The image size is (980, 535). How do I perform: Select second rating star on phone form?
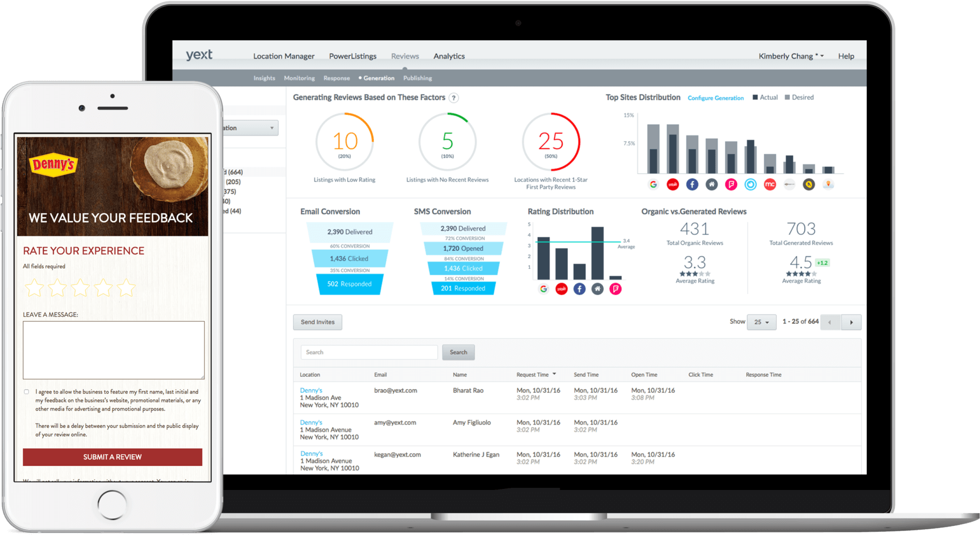[x=57, y=288]
